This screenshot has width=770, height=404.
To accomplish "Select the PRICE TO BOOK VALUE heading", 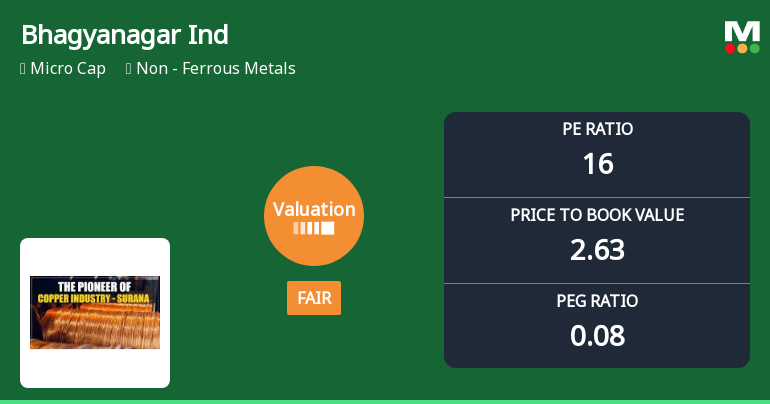I will click(x=597, y=215).
